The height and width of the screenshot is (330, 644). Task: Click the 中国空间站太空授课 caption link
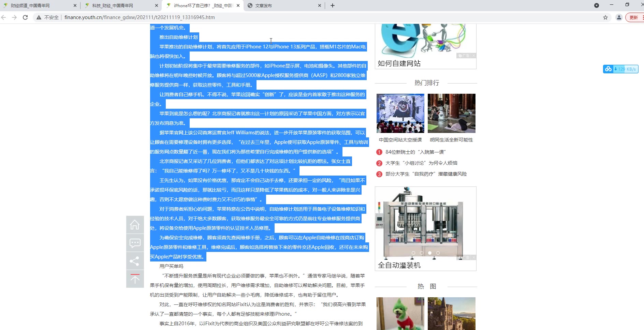click(x=400, y=140)
